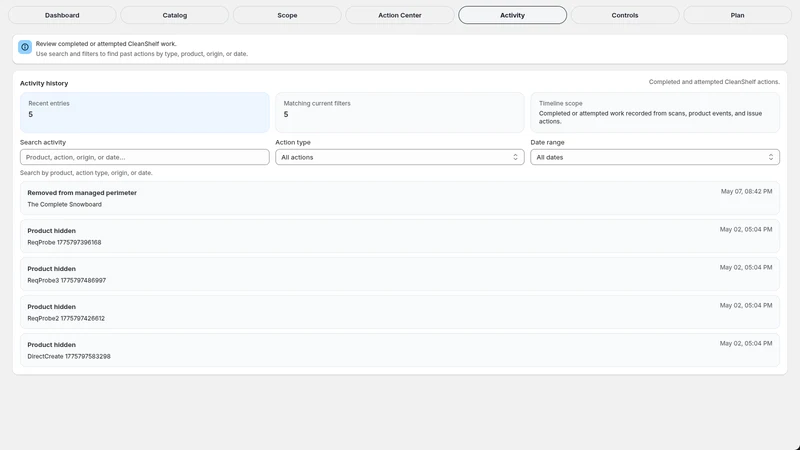Open Product hidden entry for ReqProbe 1775797396168

point(399,236)
